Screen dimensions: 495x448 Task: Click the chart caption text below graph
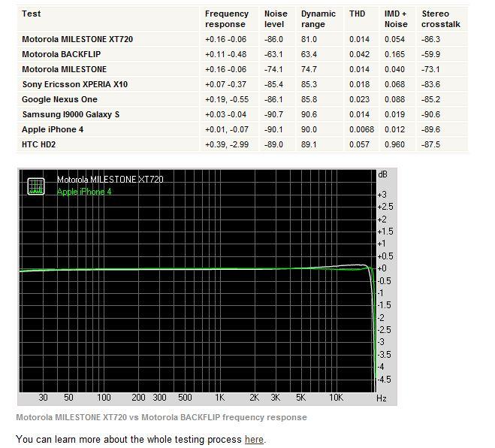(161, 417)
